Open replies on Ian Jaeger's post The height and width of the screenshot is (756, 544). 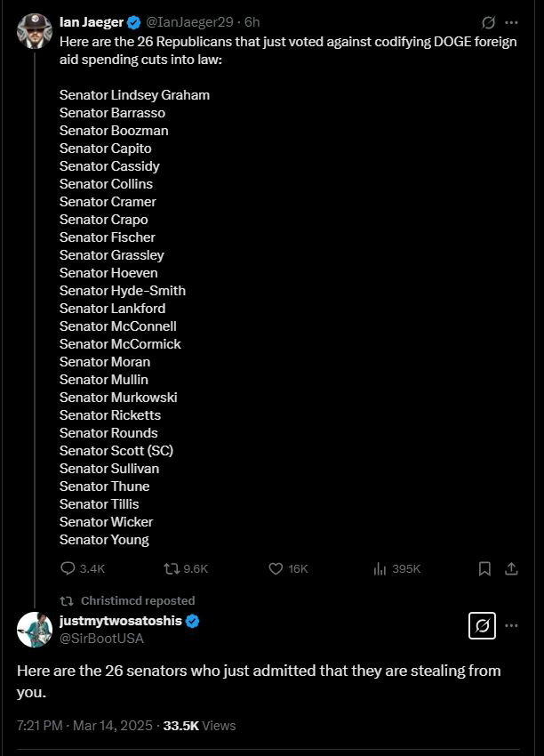click(x=83, y=569)
